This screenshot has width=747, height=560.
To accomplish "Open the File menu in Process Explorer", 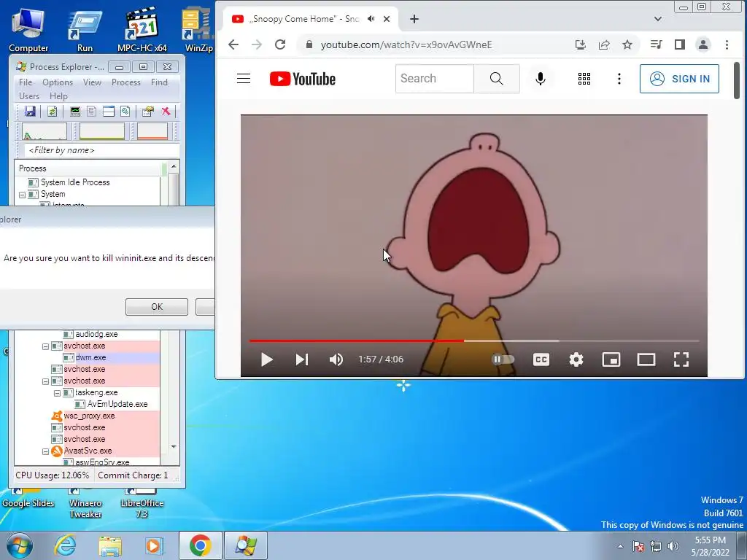I will pyautogui.click(x=26, y=82).
